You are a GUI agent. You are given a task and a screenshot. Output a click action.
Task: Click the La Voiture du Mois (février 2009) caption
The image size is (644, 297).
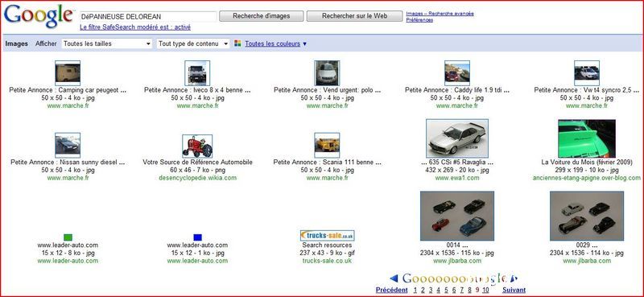(587, 163)
